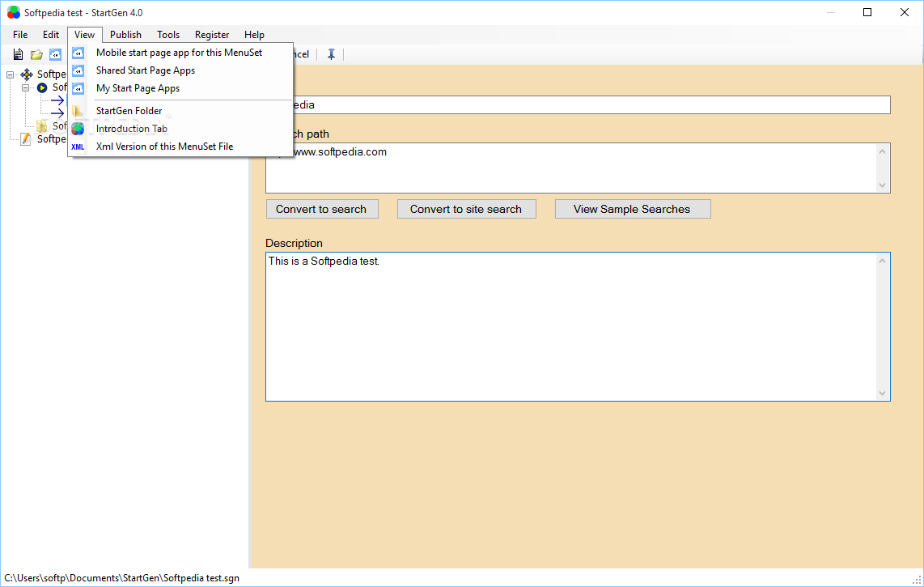
Task: Open StartGen Folder from View menu
Action: pos(180,111)
